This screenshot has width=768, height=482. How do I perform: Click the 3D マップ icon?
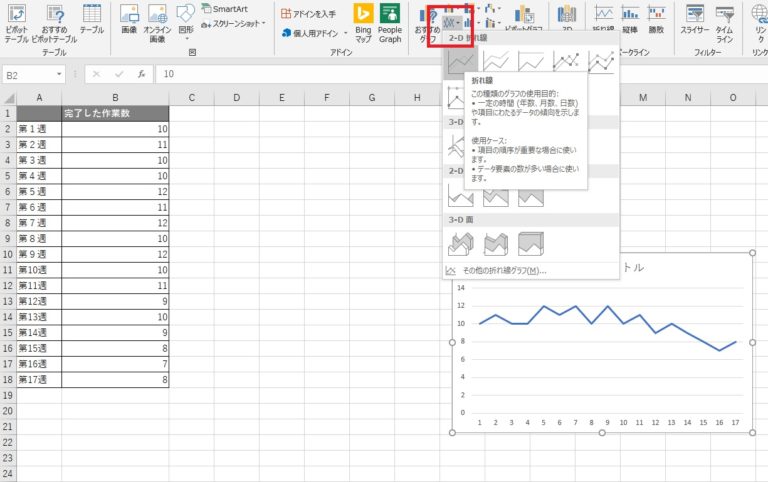(x=567, y=19)
